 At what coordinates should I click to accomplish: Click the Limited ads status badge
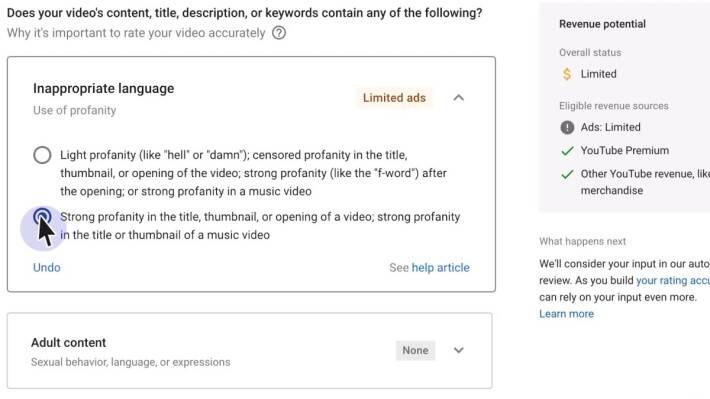pyautogui.click(x=394, y=98)
